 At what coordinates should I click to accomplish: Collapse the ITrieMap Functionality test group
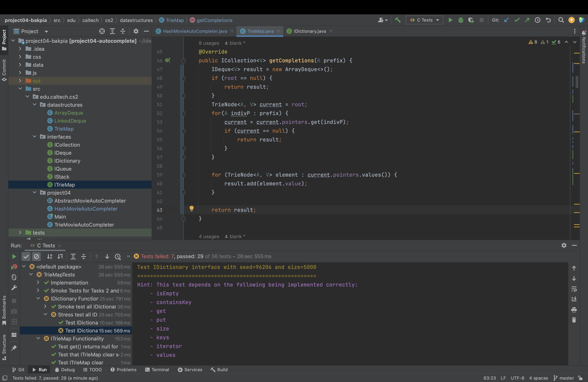click(38, 338)
